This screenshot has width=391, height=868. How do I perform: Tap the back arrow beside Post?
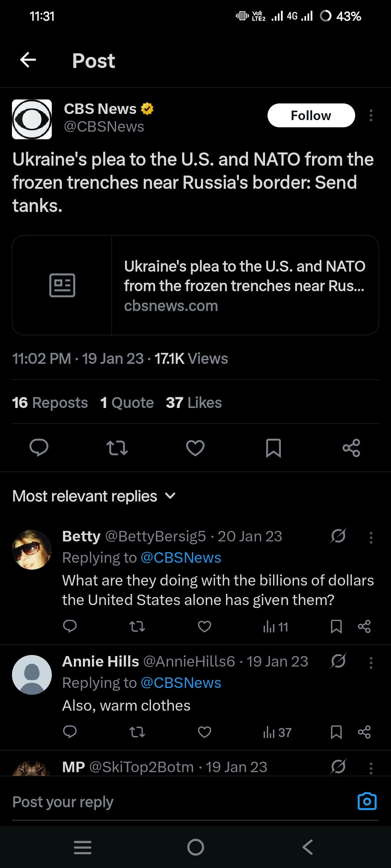pos(28,60)
